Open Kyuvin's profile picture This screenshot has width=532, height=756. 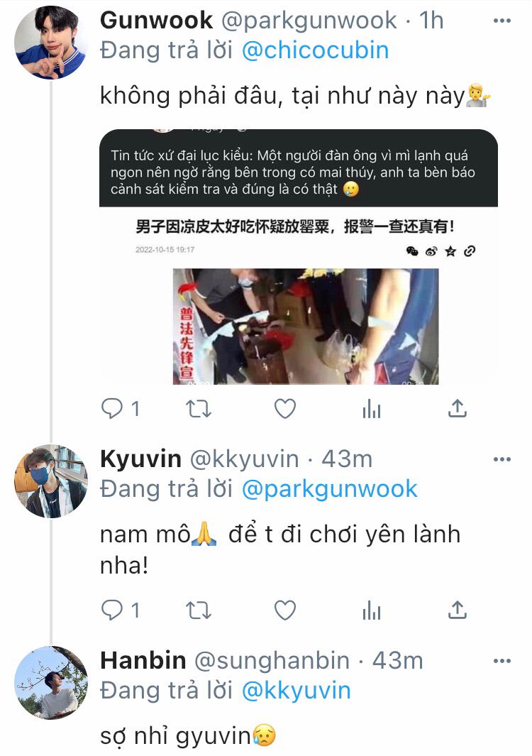51,481
